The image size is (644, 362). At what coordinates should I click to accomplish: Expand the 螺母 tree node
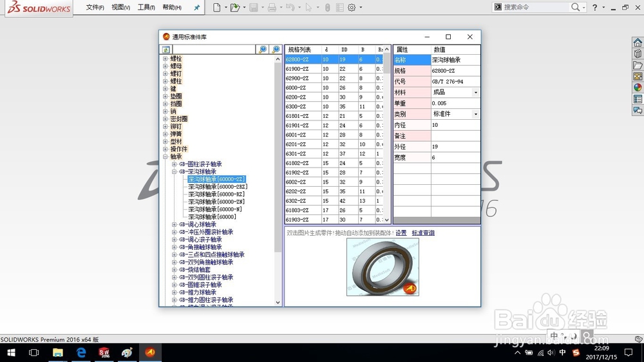tap(165, 66)
